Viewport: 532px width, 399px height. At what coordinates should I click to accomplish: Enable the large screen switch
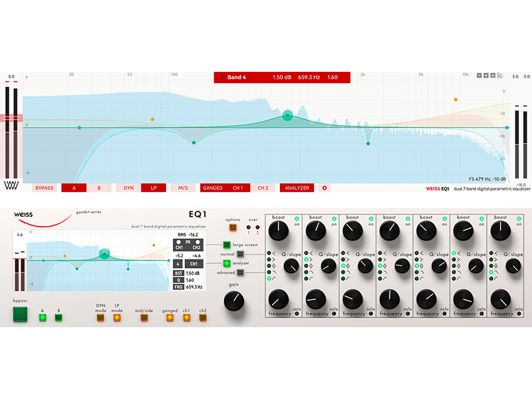tap(226, 245)
